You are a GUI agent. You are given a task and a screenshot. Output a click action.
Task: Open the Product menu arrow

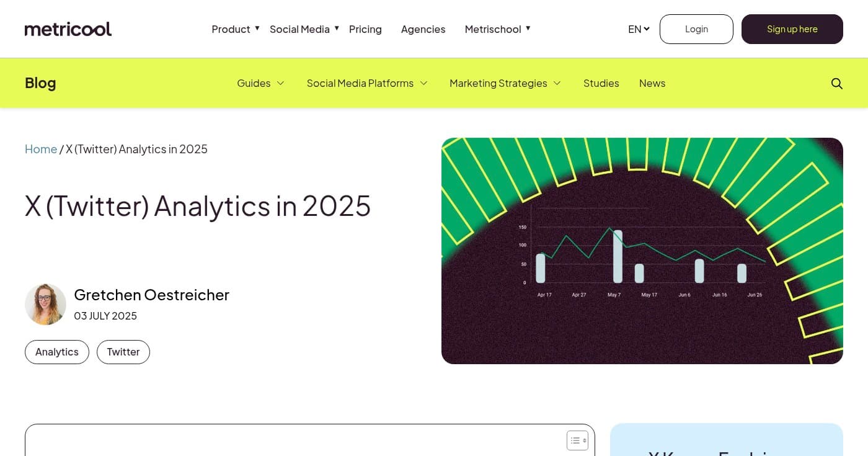click(x=257, y=27)
